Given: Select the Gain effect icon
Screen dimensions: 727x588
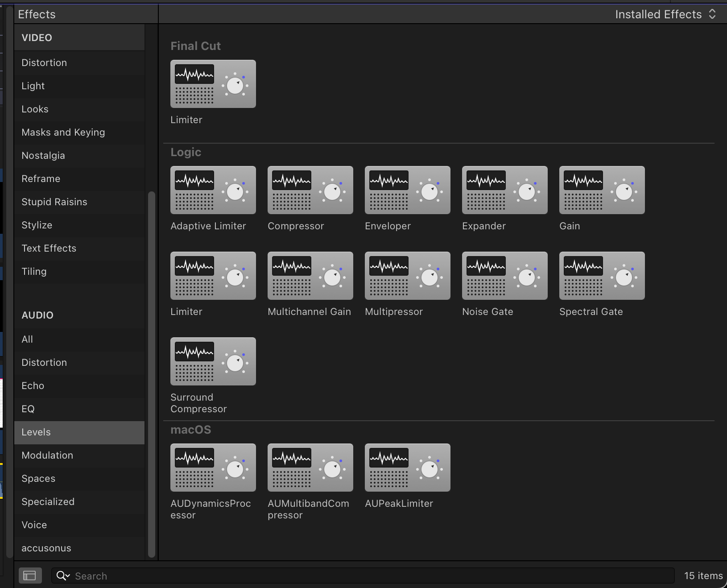Looking at the screenshot, I should (602, 190).
